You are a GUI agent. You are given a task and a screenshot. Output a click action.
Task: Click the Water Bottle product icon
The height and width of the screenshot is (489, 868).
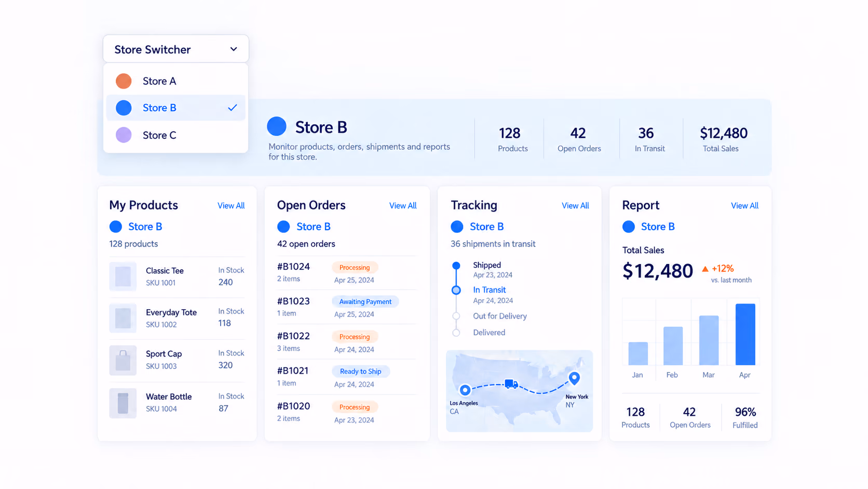click(x=123, y=403)
